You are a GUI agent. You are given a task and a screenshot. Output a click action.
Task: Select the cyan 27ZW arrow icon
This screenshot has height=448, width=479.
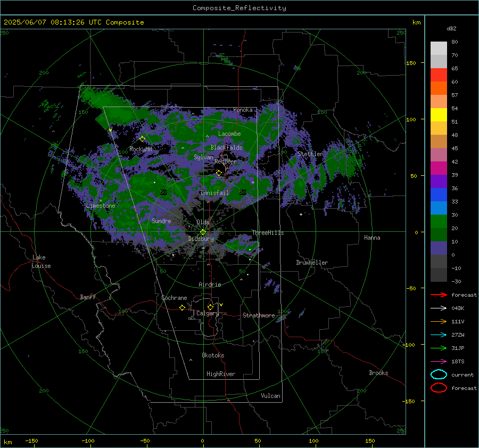[x=439, y=335]
